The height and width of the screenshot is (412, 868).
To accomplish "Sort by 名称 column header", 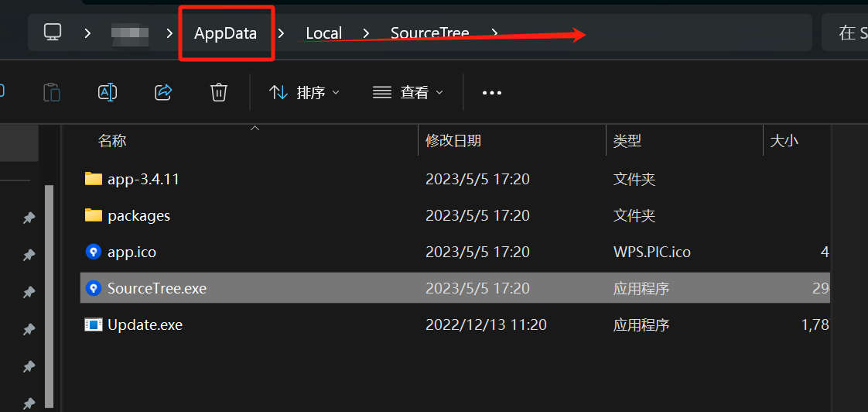I will tap(112, 140).
